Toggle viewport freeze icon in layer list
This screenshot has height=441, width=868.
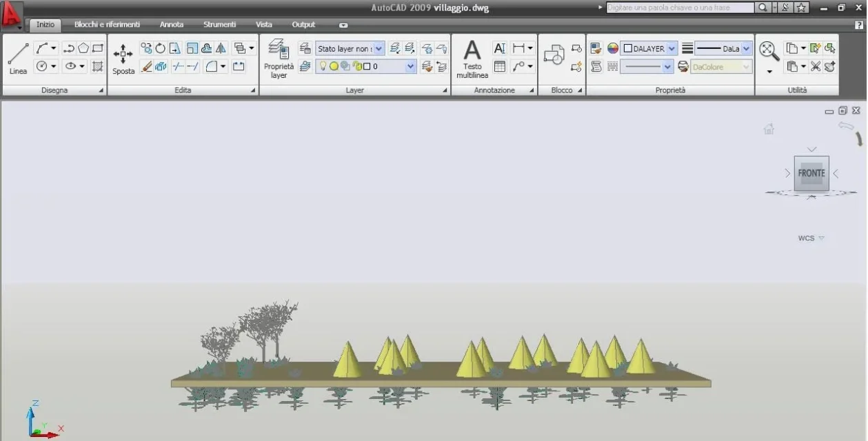(x=345, y=66)
